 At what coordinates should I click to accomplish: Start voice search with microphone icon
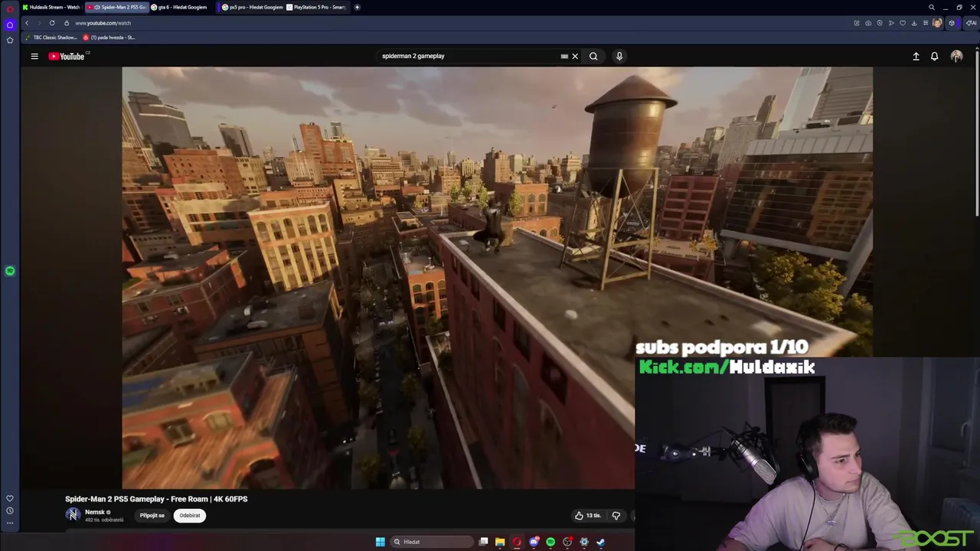(619, 56)
